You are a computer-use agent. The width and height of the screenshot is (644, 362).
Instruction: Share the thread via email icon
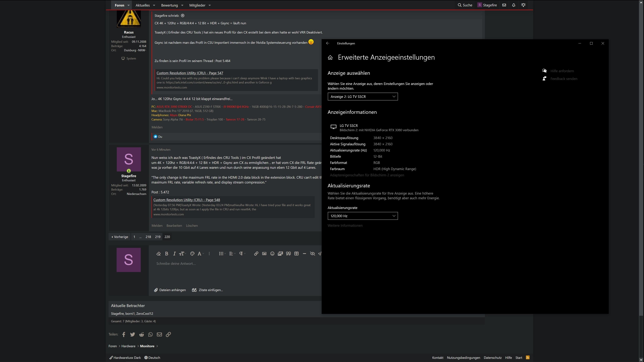159,335
